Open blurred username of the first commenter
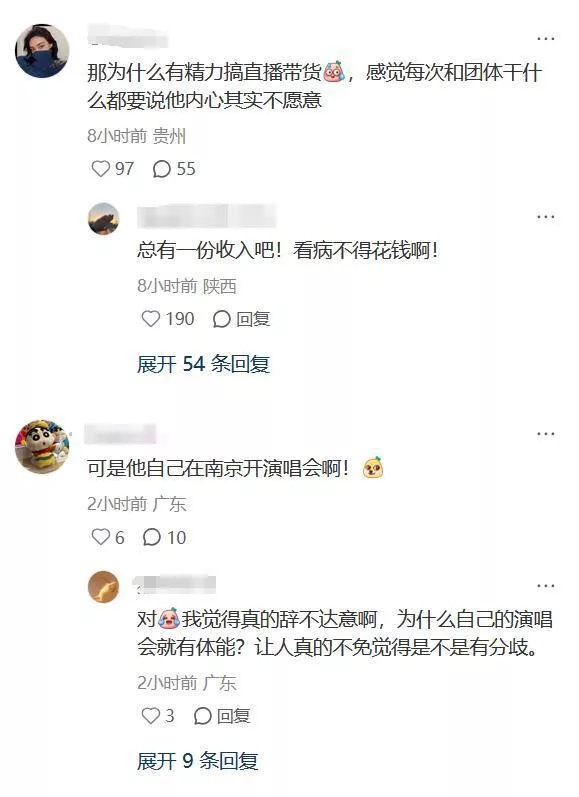The height and width of the screenshot is (797, 579). (x=128, y=37)
